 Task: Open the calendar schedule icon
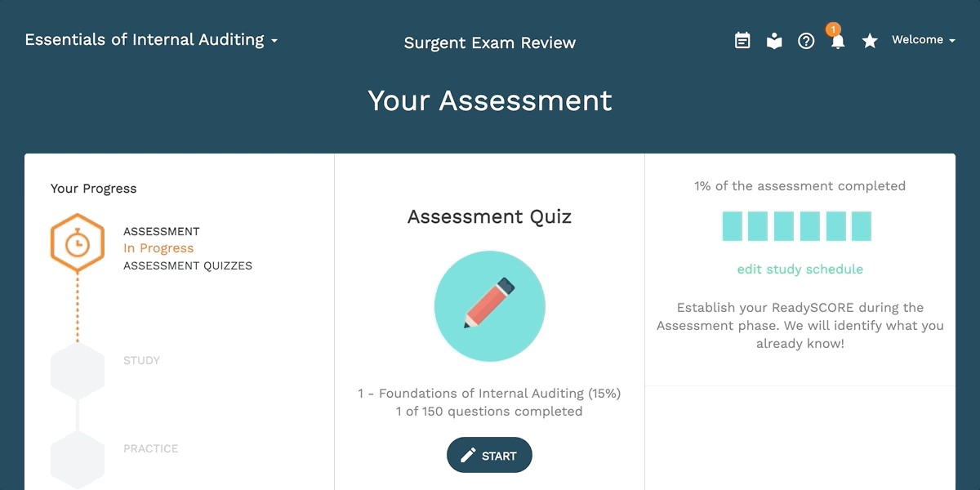tap(742, 40)
